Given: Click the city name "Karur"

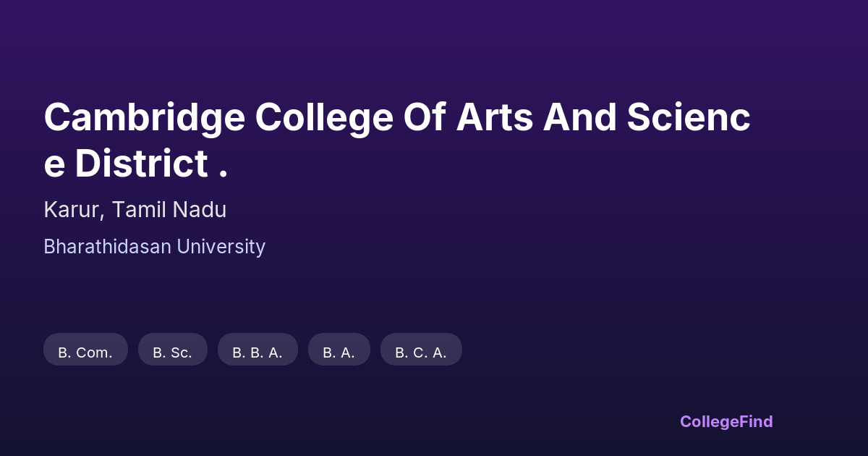Looking at the screenshot, I should click(75, 210).
